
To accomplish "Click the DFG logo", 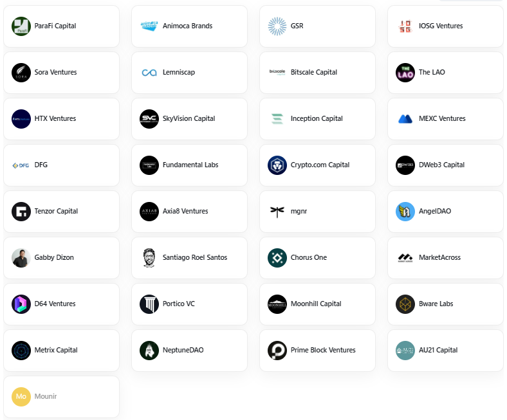I will (21, 165).
